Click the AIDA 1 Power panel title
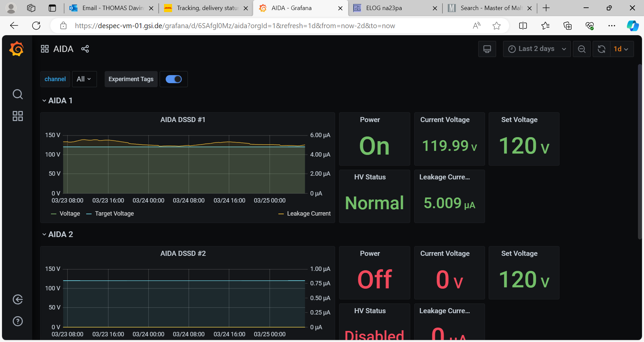 pyautogui.click(x=370, y=120)
